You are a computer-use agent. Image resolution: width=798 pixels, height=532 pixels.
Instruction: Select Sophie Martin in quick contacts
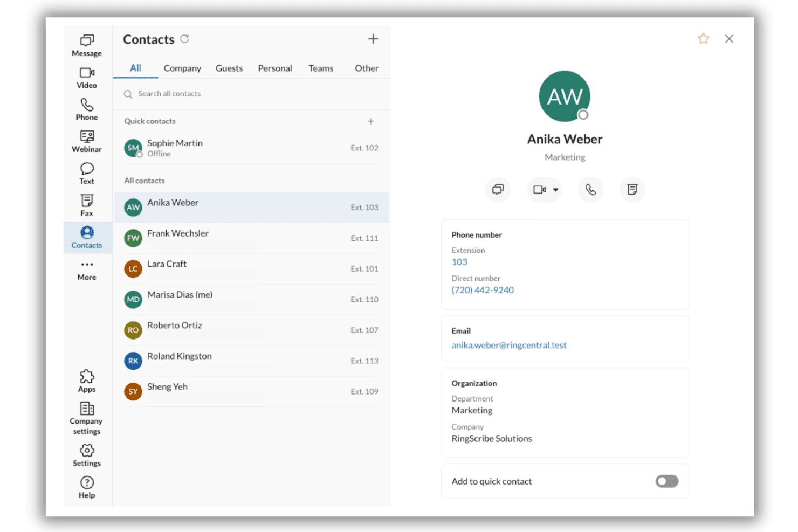click(251, 148)
